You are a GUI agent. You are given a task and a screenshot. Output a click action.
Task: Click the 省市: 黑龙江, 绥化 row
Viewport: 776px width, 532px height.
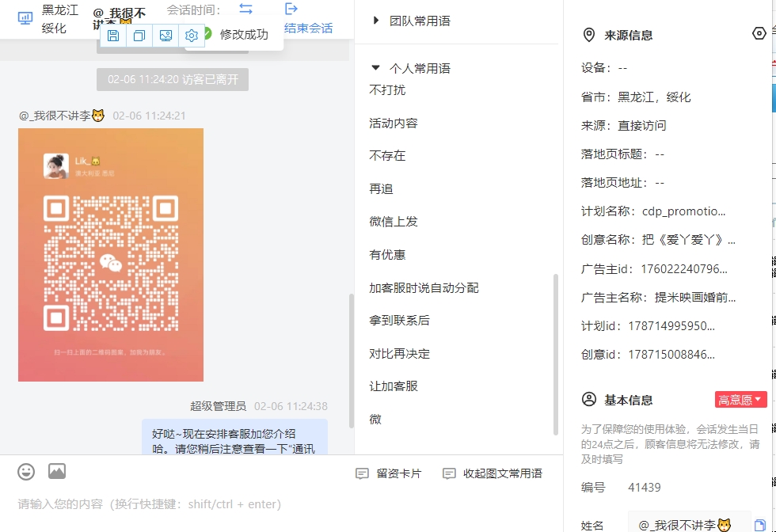click(x=636, y=97)
